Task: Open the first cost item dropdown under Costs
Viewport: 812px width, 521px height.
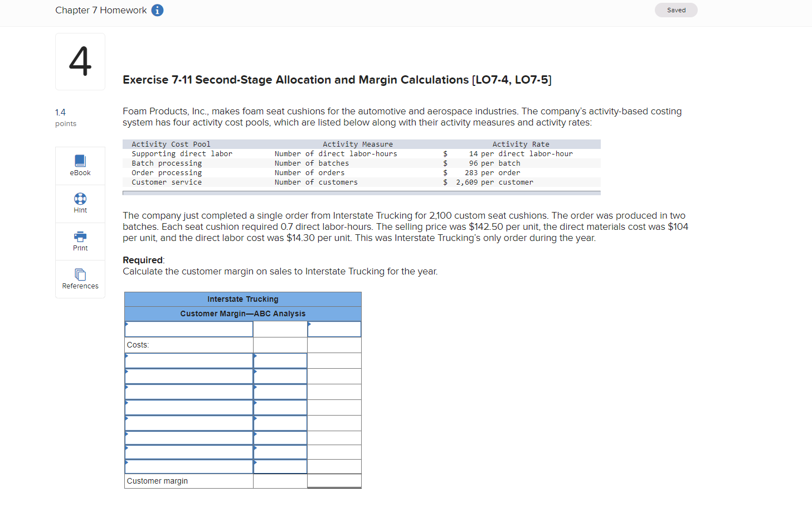Action: coord(188,360)
